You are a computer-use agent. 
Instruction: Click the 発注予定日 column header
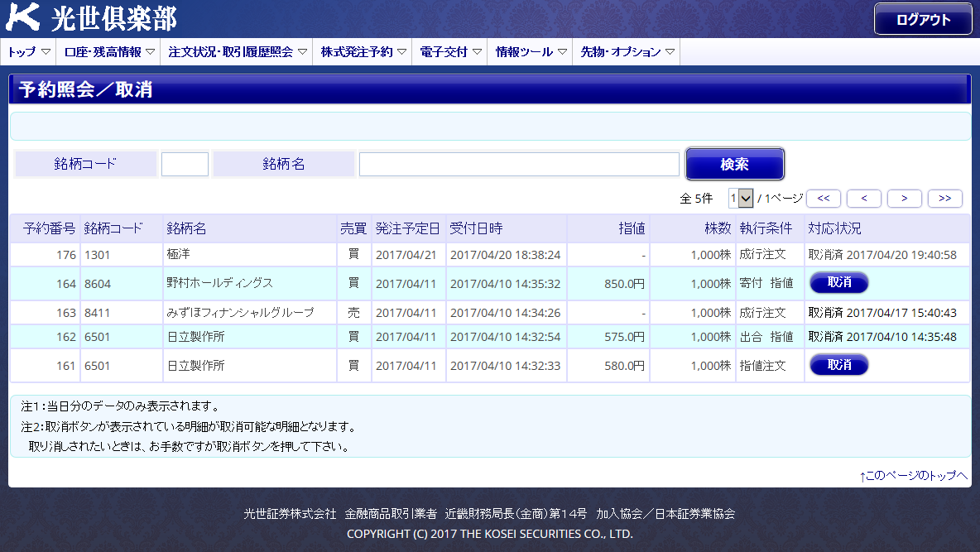[407, 228]
